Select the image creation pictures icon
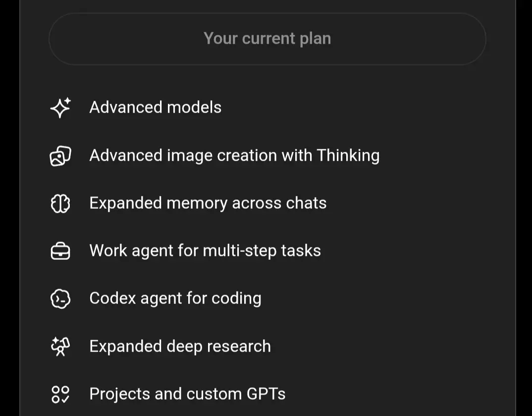Viewport: 532px width, 416px height. [x=60, y=156]
